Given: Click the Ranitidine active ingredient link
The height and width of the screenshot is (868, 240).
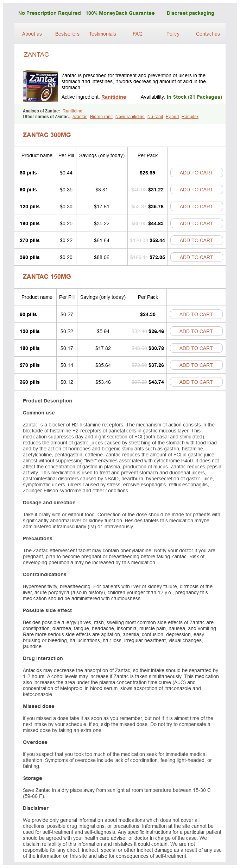Looking at the screenshot, I should pyautogui.click(x=114, y=97).
